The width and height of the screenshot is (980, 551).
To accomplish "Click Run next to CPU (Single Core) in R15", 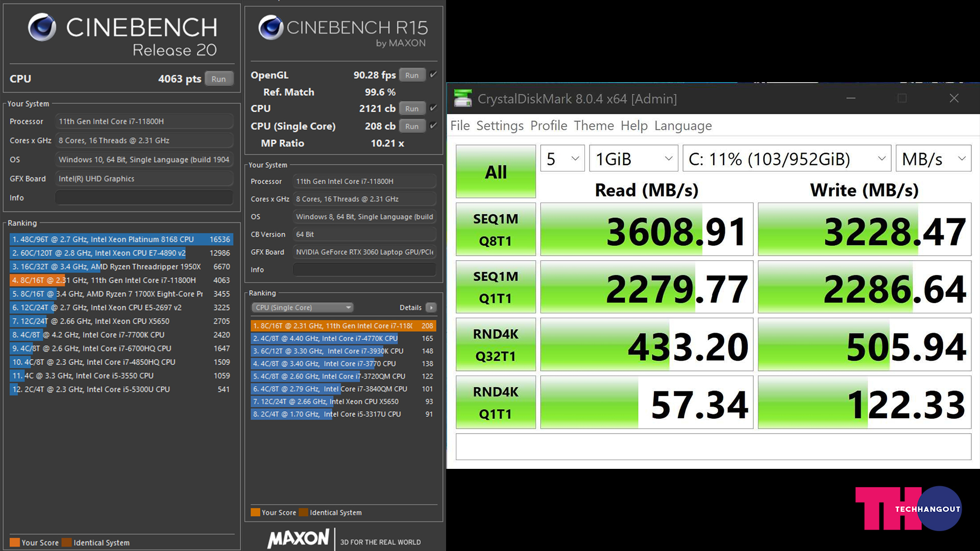I will pyautogui.click(x=412, y=126).
